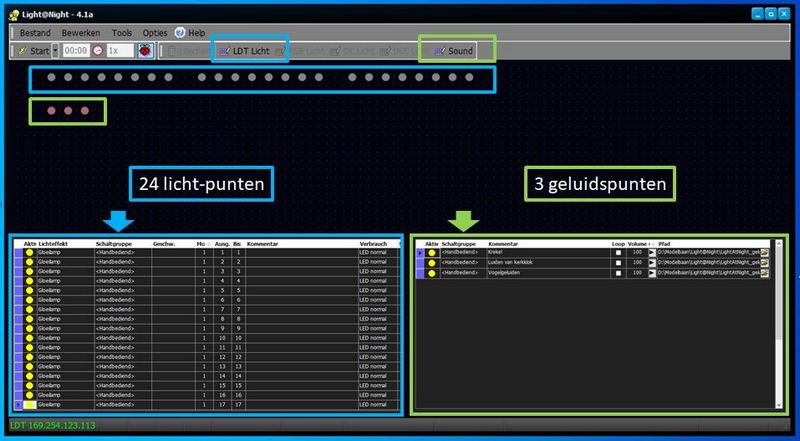The height and width of the screenshot is (441, 800).
Task: Select the Vogelgeluiden comment cell
Action: pos(549,273)
